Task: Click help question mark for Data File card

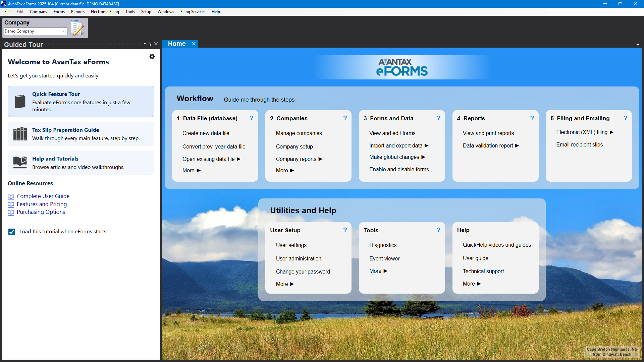Action: click(252, 118)
